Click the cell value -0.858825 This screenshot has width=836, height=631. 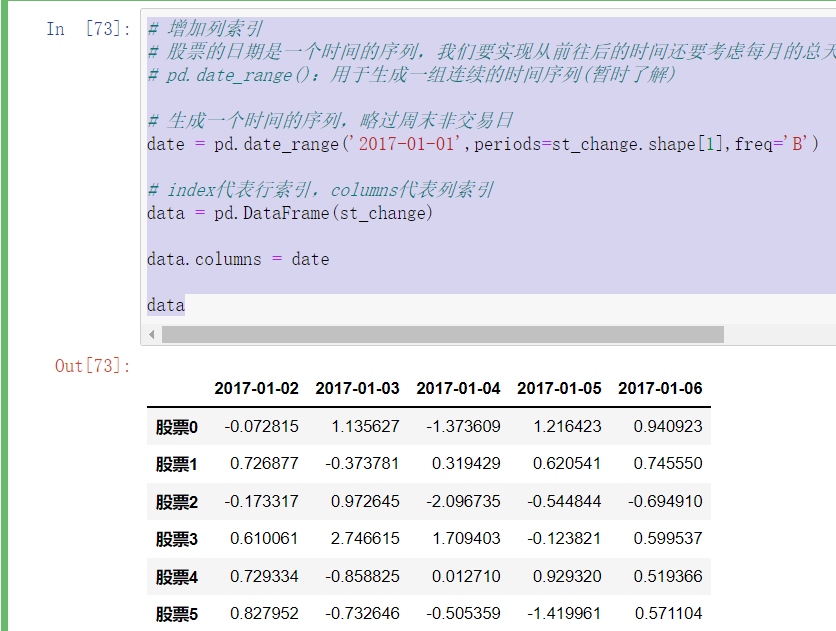[x=362, y=577]
